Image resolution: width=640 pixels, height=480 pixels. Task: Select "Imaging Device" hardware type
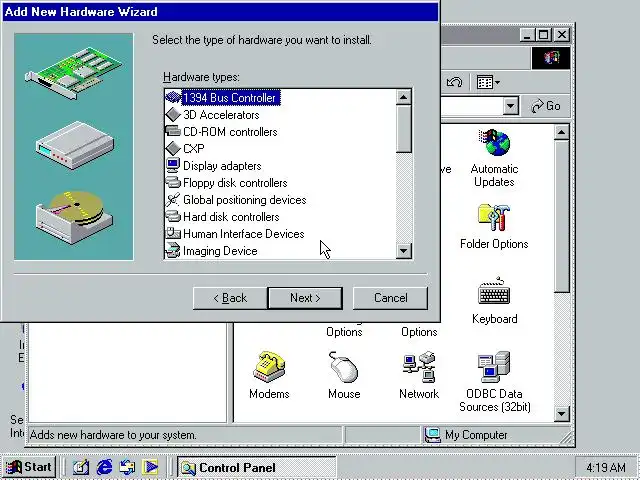pyautogui.click(x=220, y=251)
